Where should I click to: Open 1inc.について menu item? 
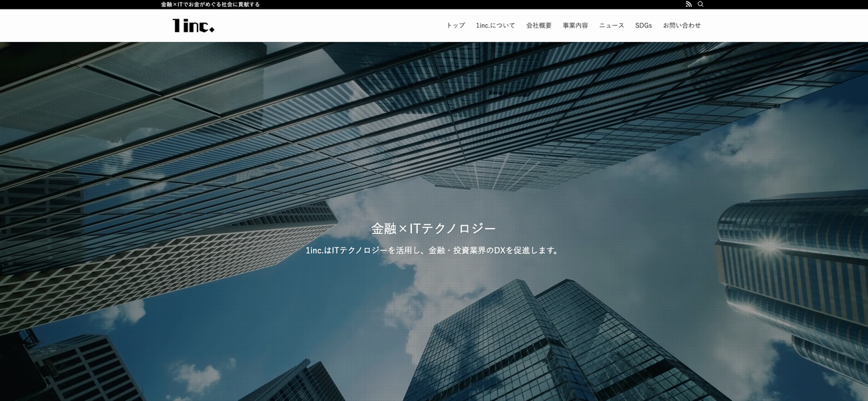[495, 25]
